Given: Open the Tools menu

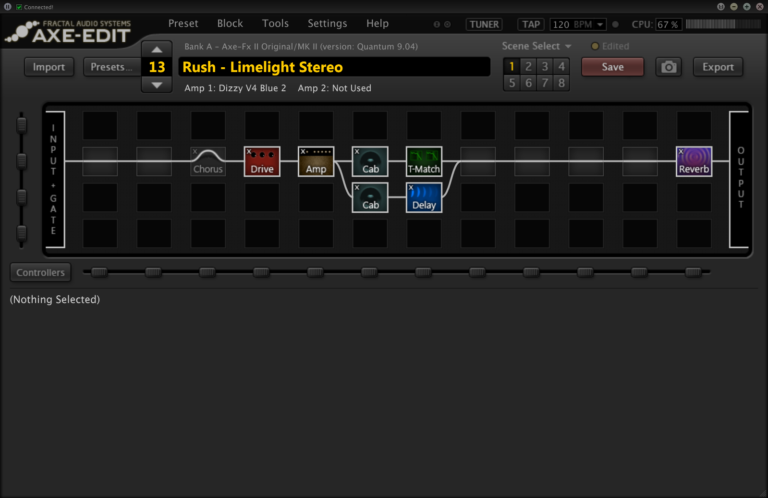Looking at the screenshot, I should click(x=275, y=24).
